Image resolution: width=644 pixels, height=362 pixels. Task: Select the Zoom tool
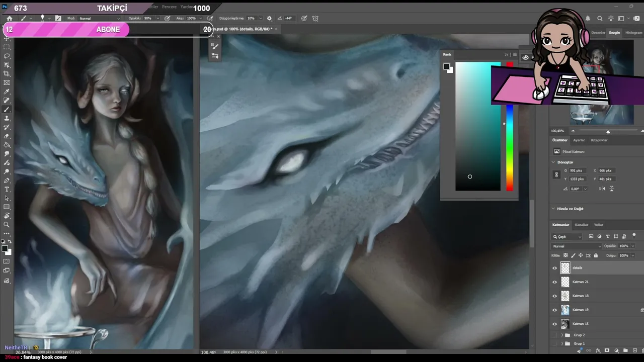tap(7, 225)
